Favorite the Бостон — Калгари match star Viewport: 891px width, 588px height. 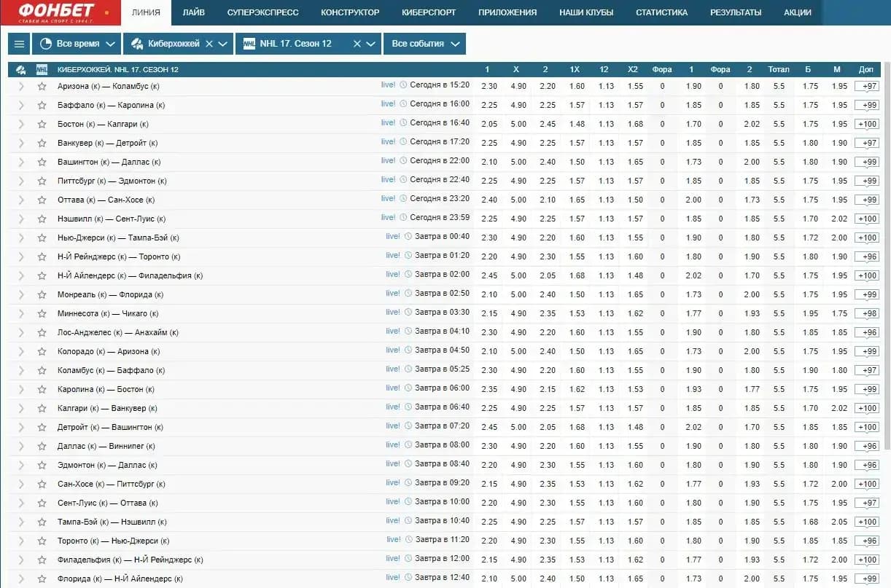(x=42, y=124)
